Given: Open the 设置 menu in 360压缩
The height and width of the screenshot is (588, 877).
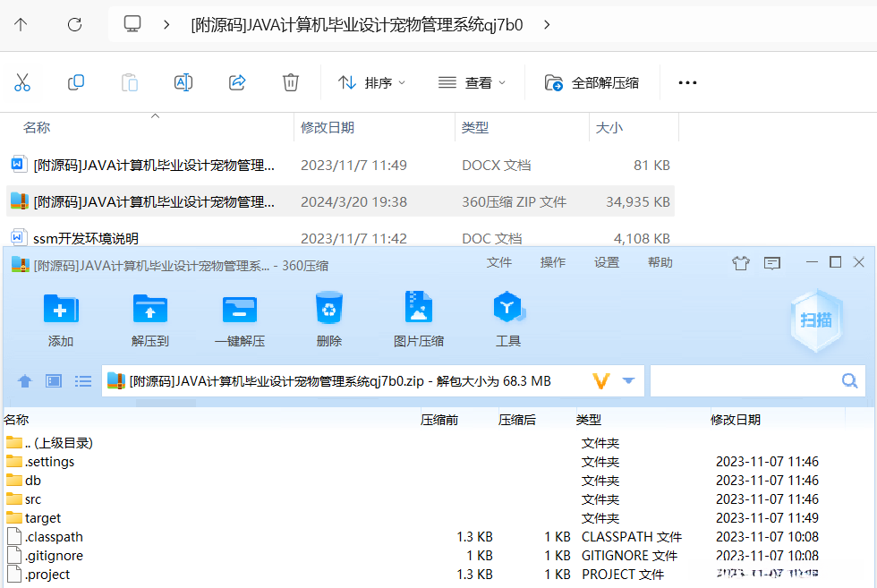Looking at the screenshot, I should (607, 262).
